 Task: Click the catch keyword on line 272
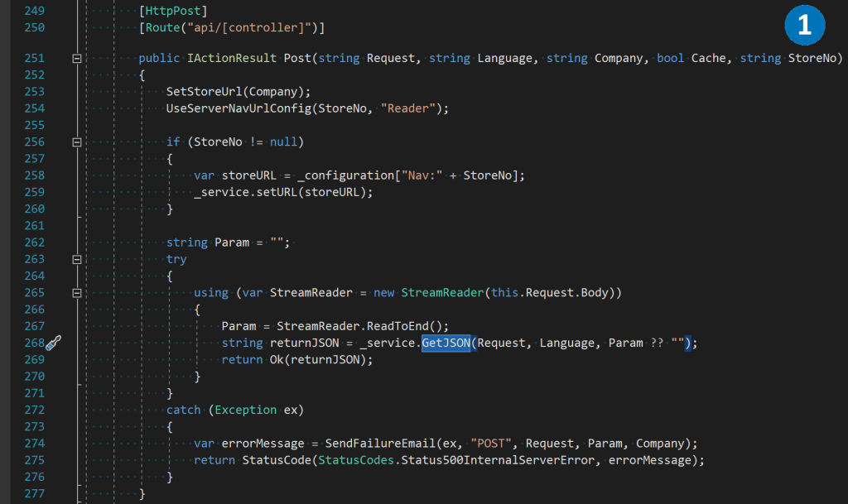click(184, 410)
